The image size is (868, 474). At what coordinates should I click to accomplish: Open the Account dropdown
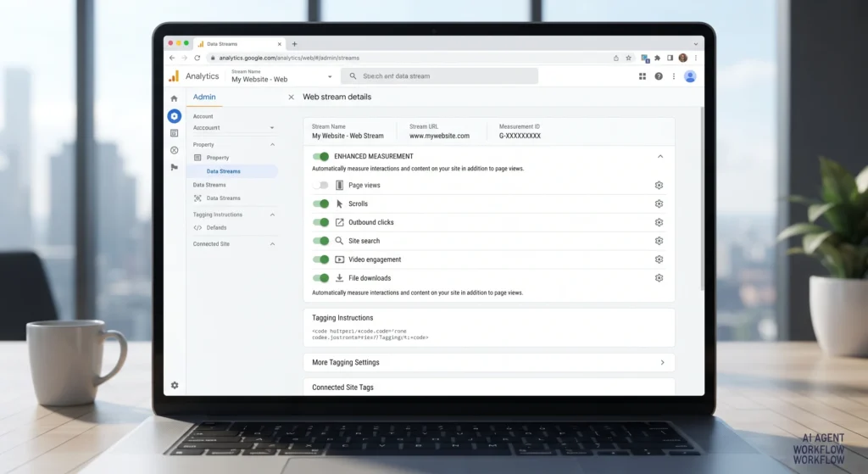tap(233, 128)
